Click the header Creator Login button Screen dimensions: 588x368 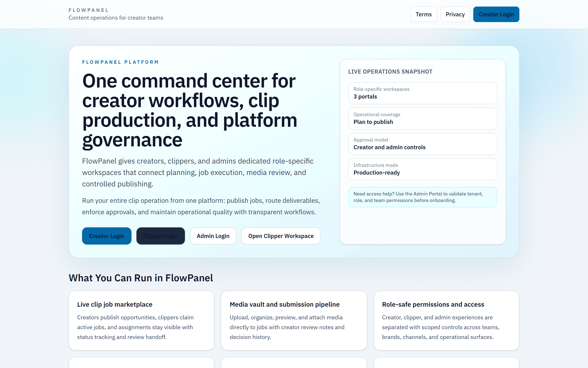(x=496, y=14)
